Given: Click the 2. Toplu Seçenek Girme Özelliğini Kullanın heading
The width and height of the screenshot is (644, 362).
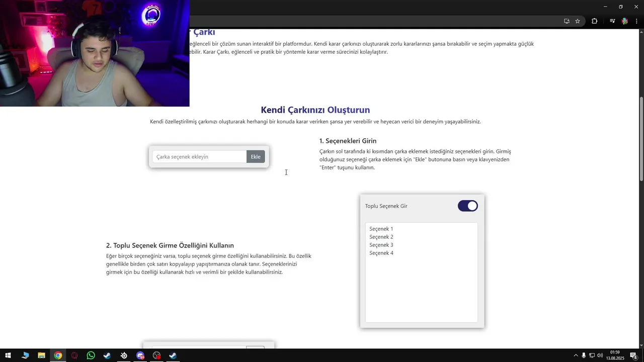Looking at the screenshot, I should 170,245.
